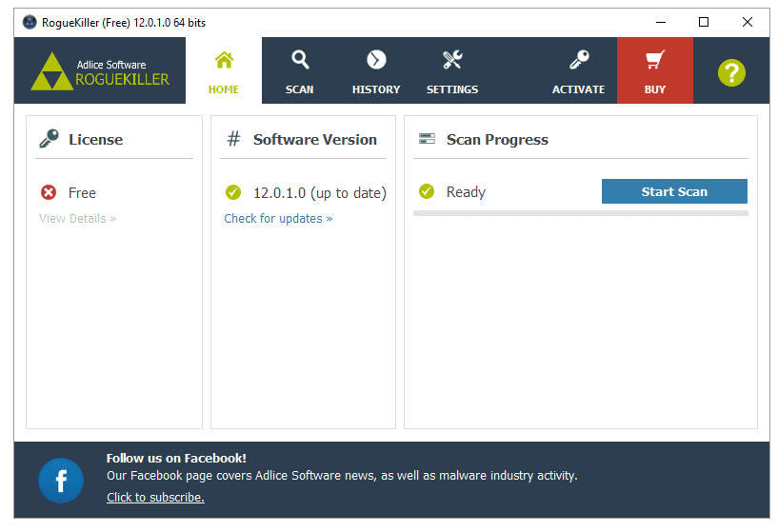Click the green Home house icon
The width and height of the screenshot is (778, 532).
pos(224,61)
